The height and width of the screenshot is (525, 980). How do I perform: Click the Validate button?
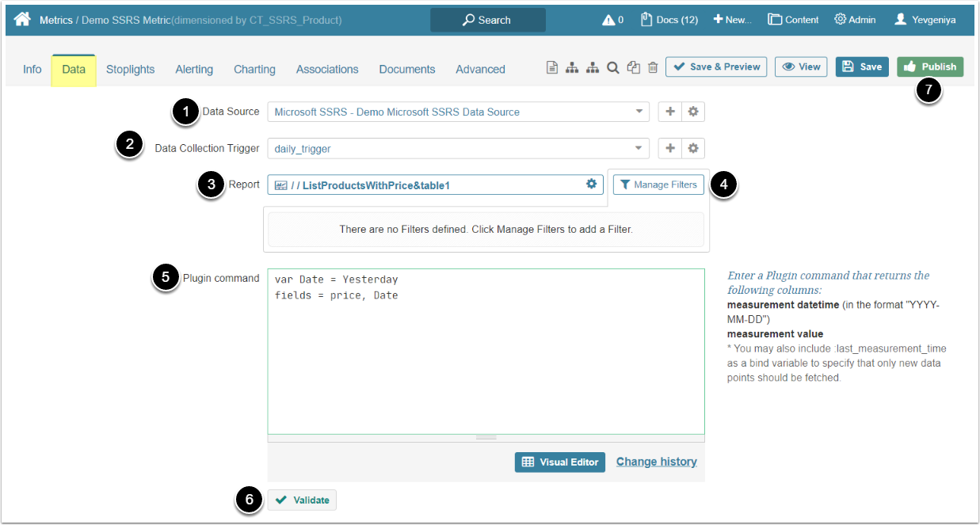coord(302,500)
